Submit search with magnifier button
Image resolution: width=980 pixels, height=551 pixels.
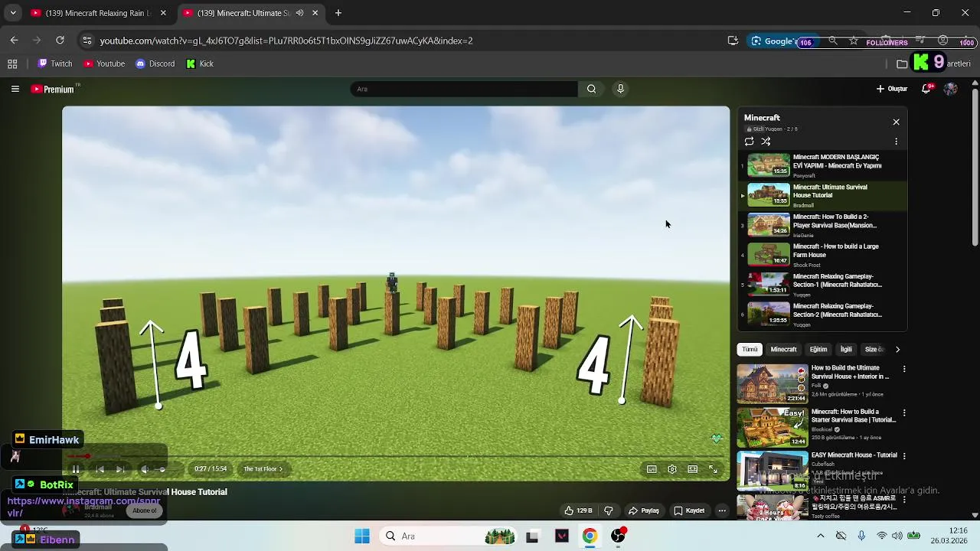[591, 89]
